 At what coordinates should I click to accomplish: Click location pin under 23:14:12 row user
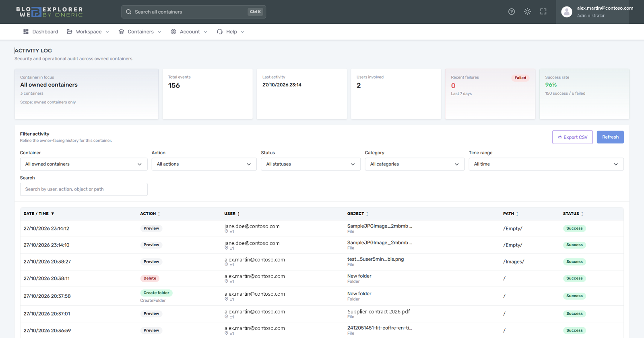tap(226, 232)
